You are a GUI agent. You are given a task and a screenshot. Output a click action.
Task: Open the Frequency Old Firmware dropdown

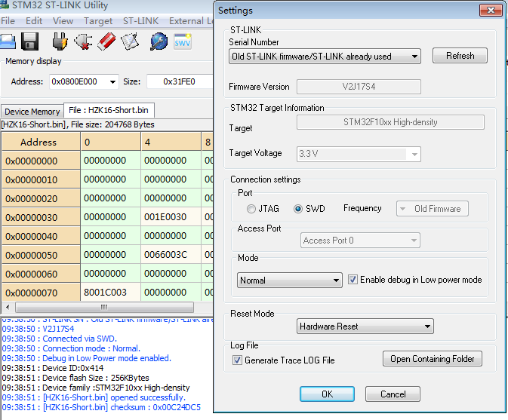(x=433, y=209)
